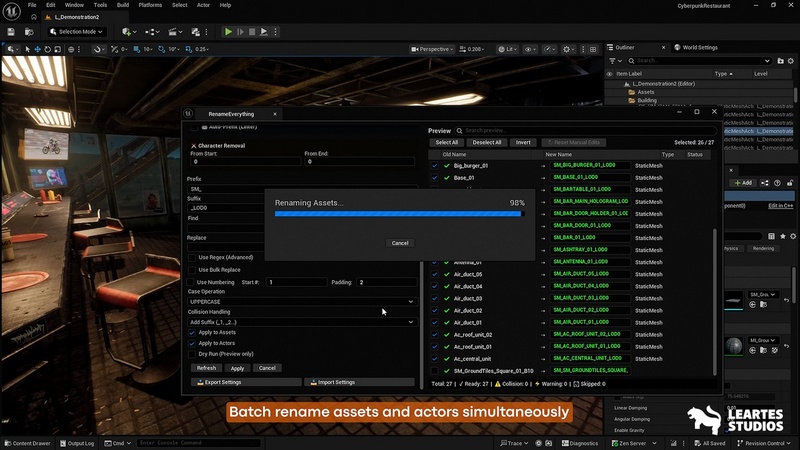Uncheck the Big_burger_01 row checkbox
The height and width of the screenshot is (450, 800).
[435, 165]
